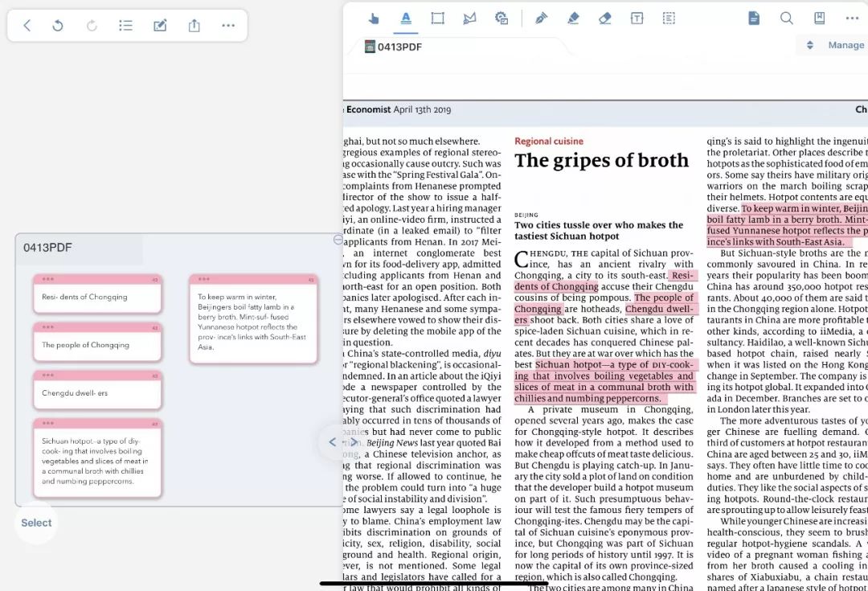Image resolution: width=868 pixels, height=591 pixels.
Task: Search inside the document
Action: click(787, 18)
